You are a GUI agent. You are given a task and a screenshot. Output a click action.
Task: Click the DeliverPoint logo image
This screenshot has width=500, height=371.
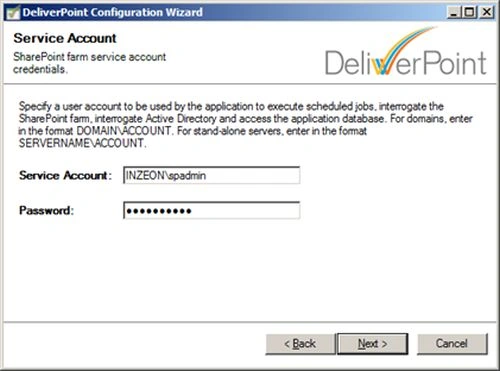point(406,52)
